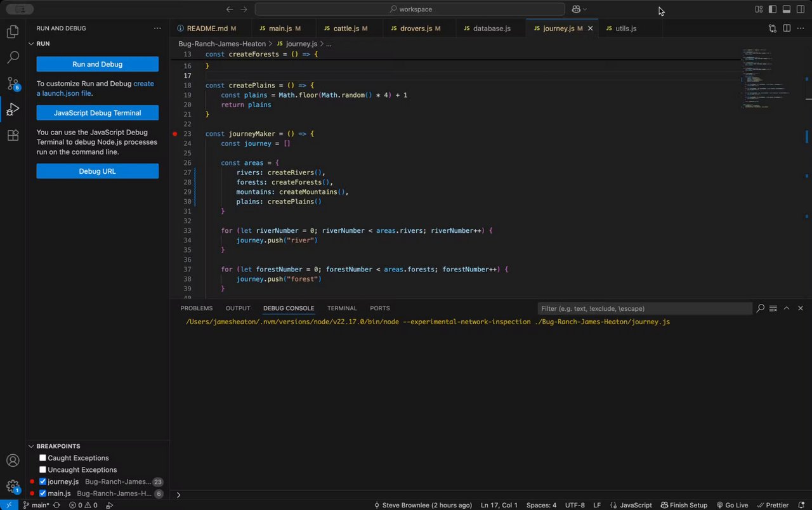
Task: Enable the Uncaught Exceptions checkbox
Action: click(x=43, y=470)
